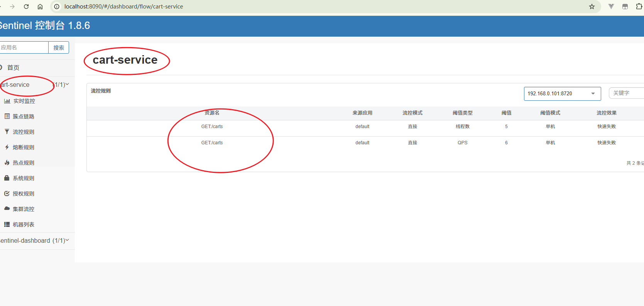Click the 来源应用 column header

click(362, 113)
